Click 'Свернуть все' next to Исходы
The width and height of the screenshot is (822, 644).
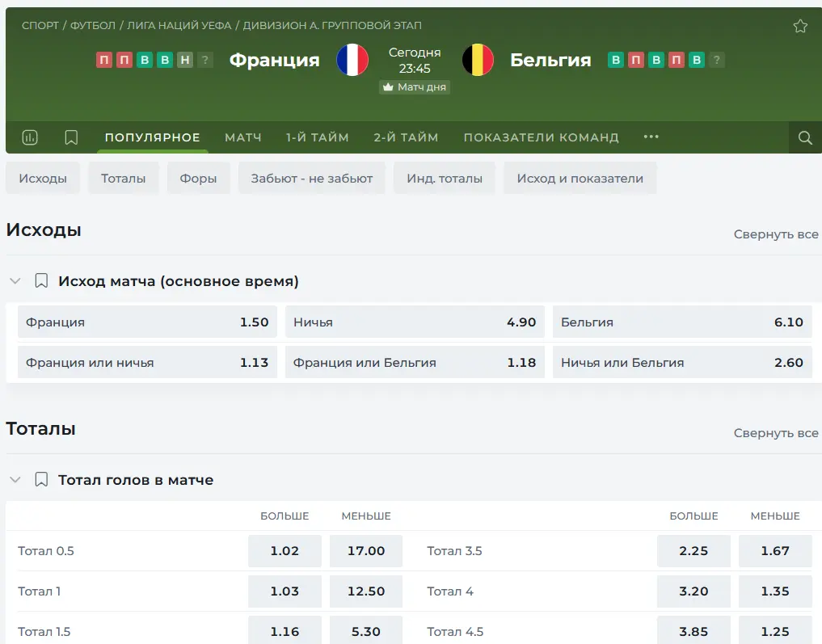click(776, 234)
